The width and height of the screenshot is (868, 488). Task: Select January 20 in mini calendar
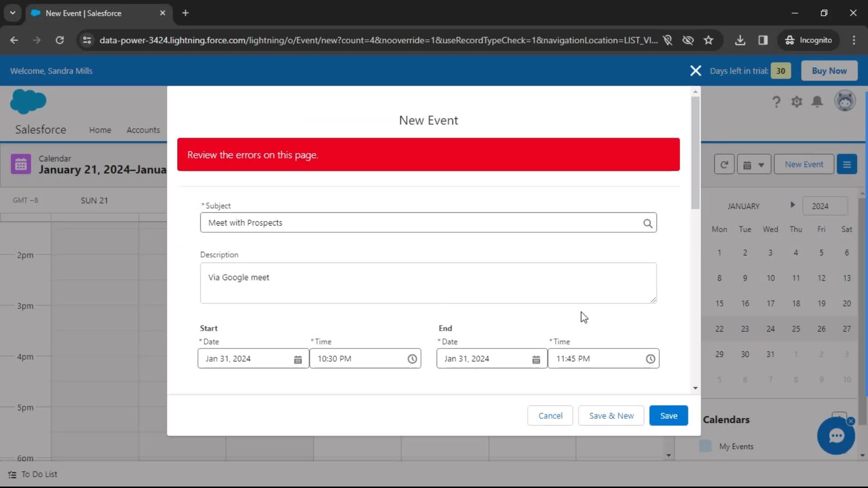tap(847, 304)
